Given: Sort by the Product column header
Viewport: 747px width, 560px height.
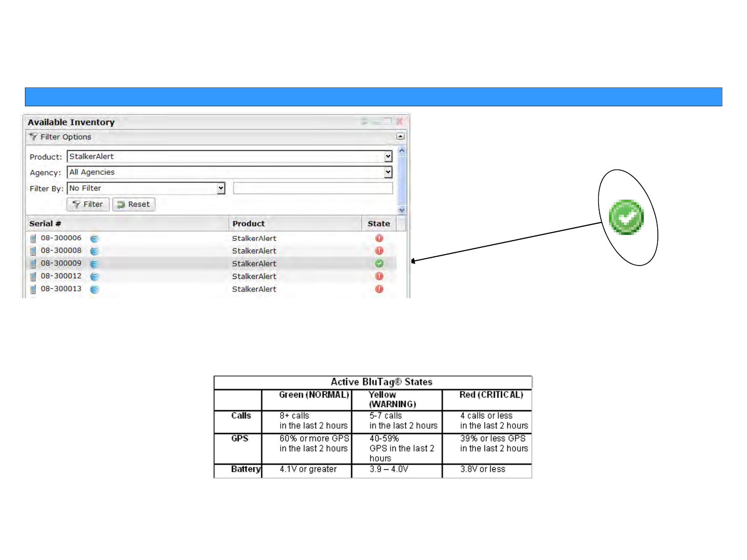Looking at the screenshot, I should tap(295, 223).
